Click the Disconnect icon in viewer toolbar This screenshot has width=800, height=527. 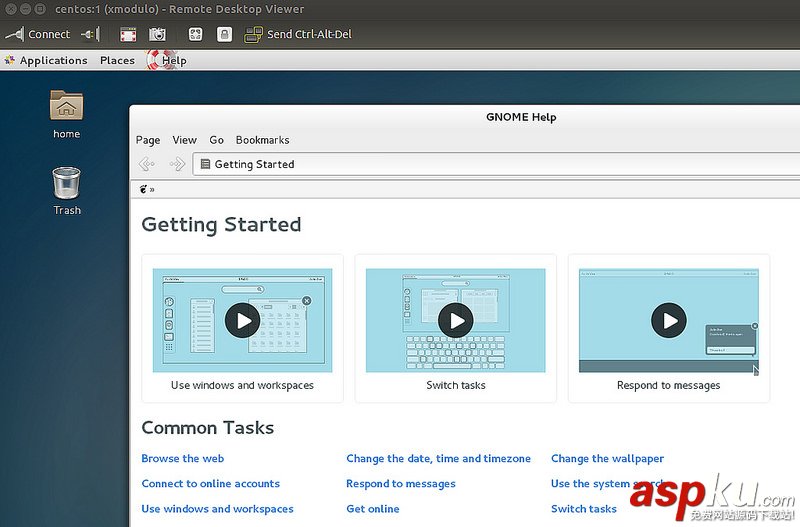tap(90, 34)
